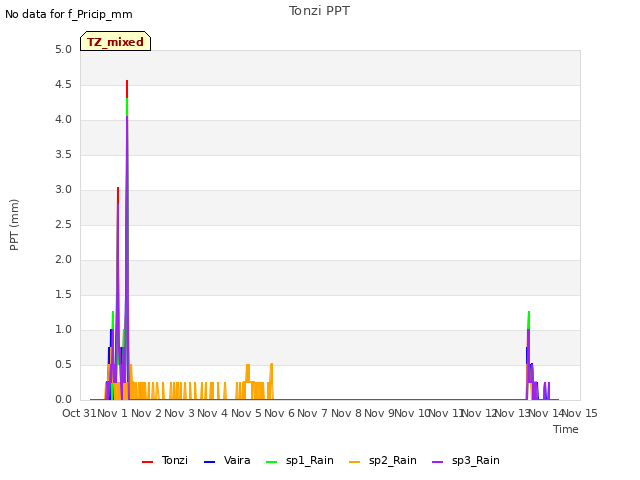Toggle the sp1_Rain legend entry
Viewport: 640px width, 480px height.
pos(300,460)
